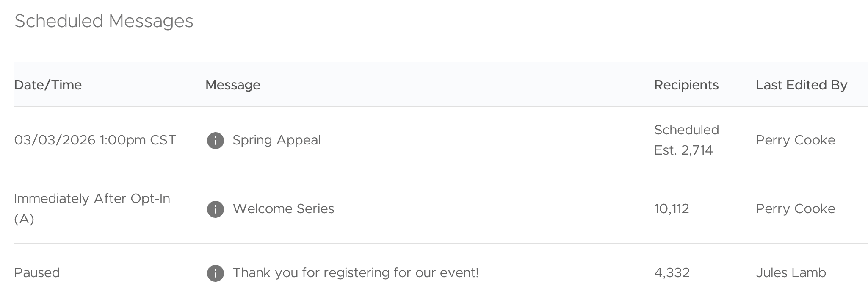Click info icon for event registration message

(215, 273)
